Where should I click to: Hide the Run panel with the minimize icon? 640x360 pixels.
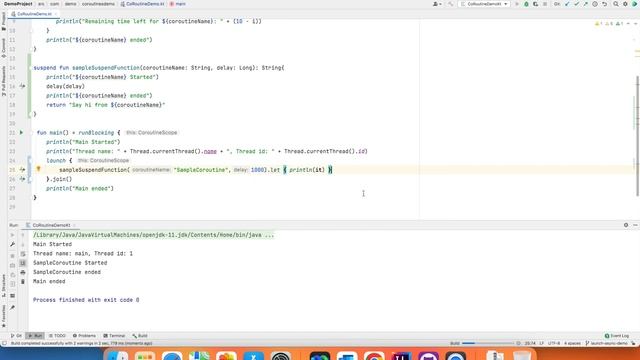(635, 225)
